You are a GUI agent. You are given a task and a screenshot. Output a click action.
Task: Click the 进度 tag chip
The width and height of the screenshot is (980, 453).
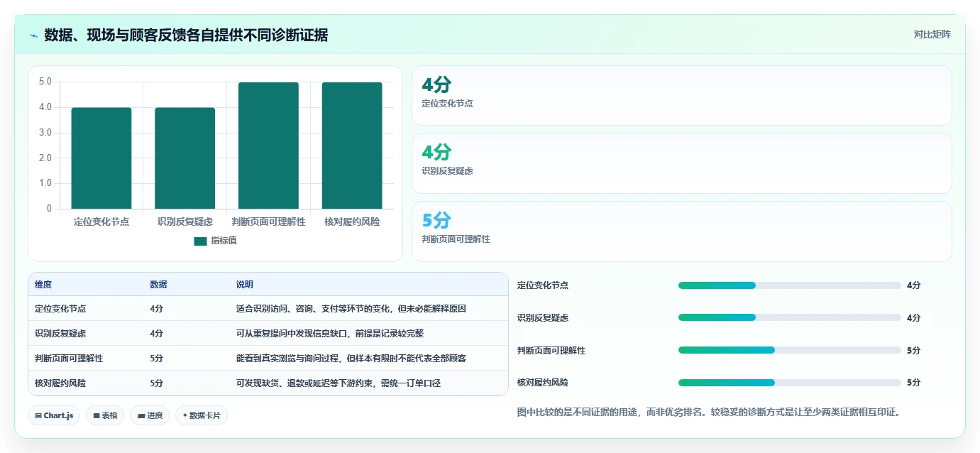click(150, 415)
